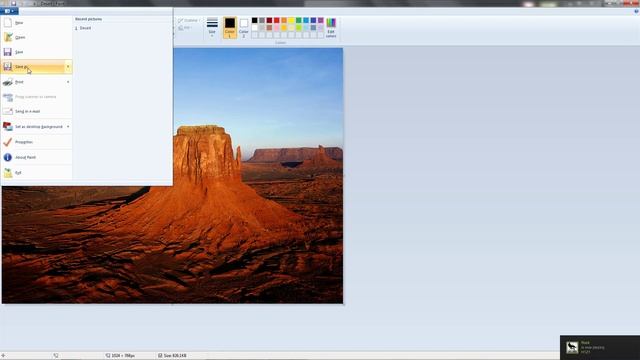Choose Open in the Paint menu

pos(36,37)
